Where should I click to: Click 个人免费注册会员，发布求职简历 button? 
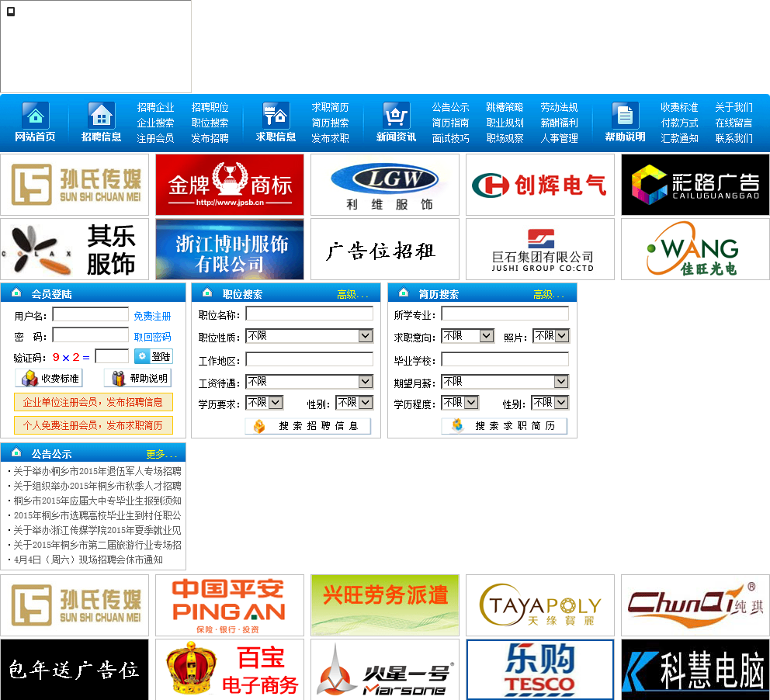(x=93, y=425)
